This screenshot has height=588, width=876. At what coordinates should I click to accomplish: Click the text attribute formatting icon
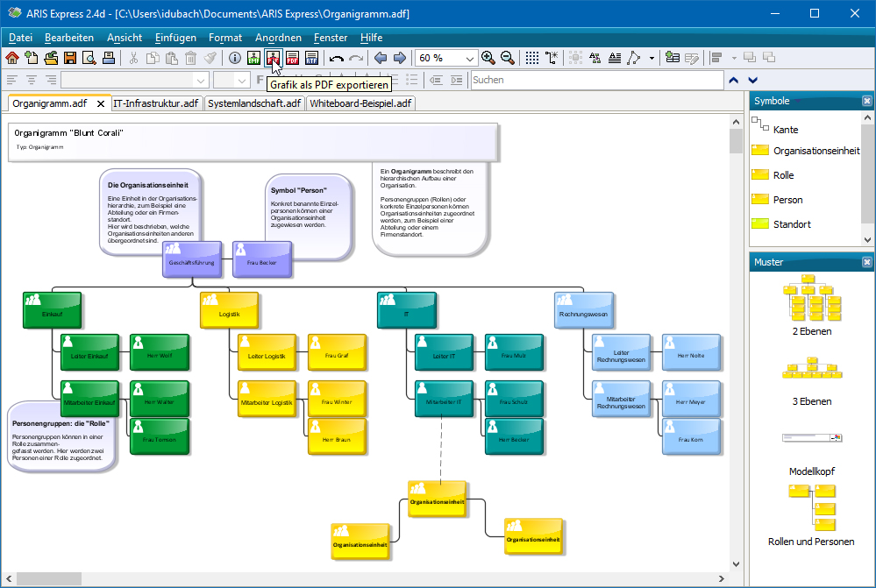point(615,58)
